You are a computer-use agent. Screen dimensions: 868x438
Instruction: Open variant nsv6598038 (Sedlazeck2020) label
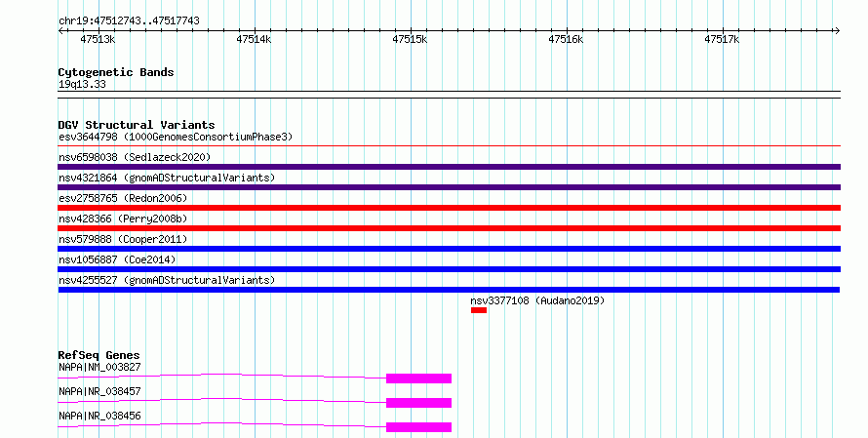[x=135, y=157]
